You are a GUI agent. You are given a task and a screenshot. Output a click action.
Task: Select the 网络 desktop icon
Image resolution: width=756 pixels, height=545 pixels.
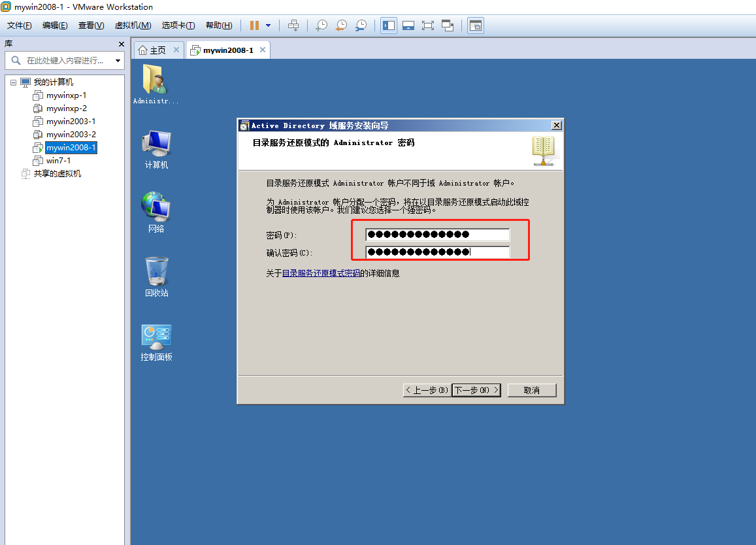tap(156, 212)
